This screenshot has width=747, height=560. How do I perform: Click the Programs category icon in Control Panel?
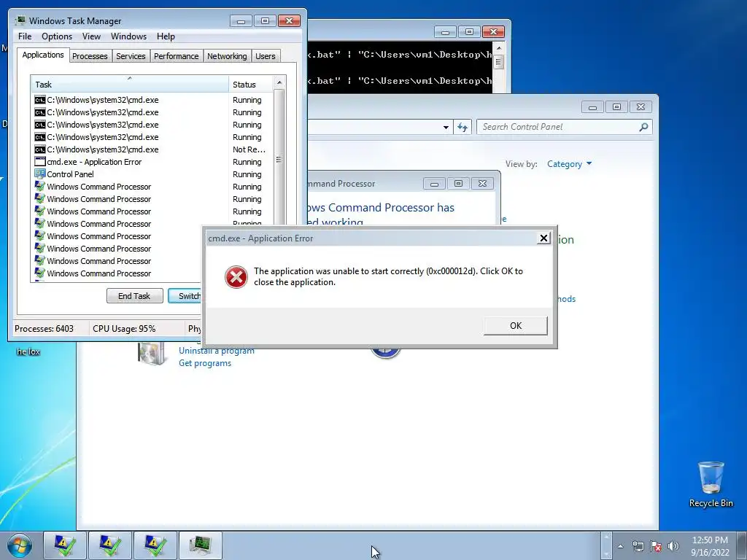point(151,354)
